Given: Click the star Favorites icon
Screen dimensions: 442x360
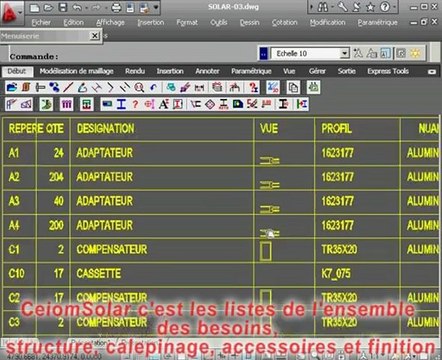Looking at the screenshot, I should [370, 7].
